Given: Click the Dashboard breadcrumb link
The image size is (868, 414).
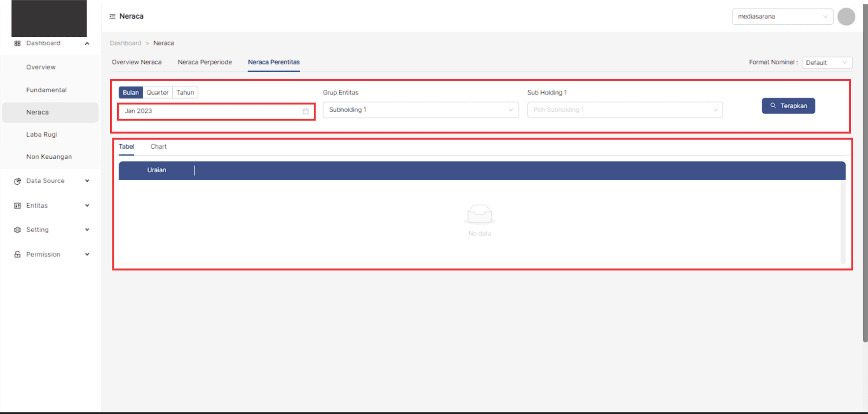Looking at the screenshot, I should (x=125, y=43).
